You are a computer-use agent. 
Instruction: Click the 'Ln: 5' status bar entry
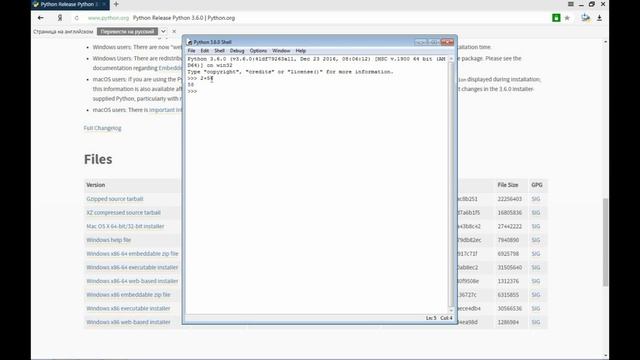coord(431,318)
